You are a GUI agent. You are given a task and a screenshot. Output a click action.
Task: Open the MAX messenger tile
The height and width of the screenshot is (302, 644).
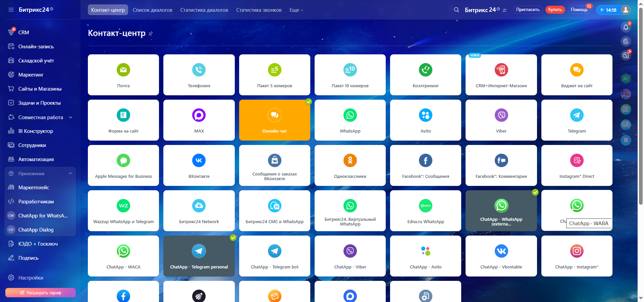pyautogui.click(x=199, y=120)
